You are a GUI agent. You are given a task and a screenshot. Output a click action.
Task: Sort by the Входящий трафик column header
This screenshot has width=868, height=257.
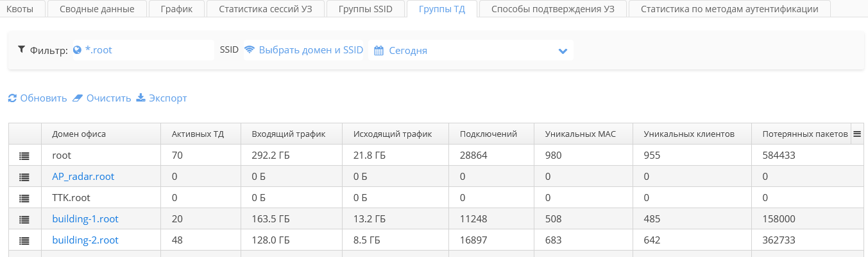[x=288, y=134]
